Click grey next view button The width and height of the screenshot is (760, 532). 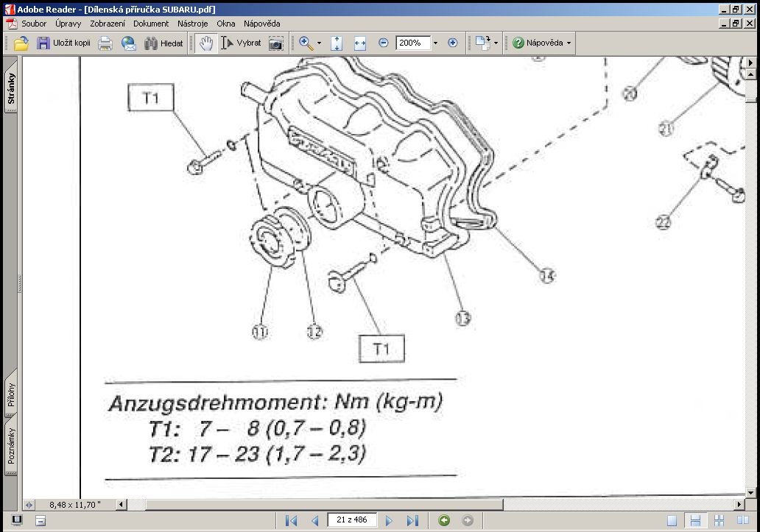468,520
